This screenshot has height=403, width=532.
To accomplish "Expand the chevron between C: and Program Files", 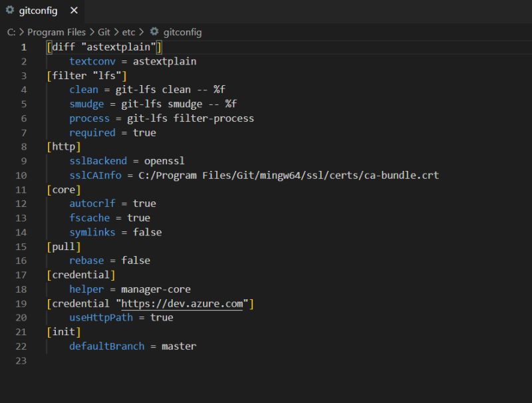I will pyautogui.click(x=22, y=32).
